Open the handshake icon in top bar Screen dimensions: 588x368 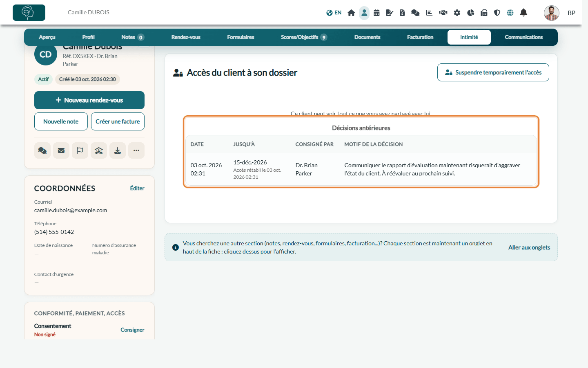pyautogui.click(x=443, y=13)
